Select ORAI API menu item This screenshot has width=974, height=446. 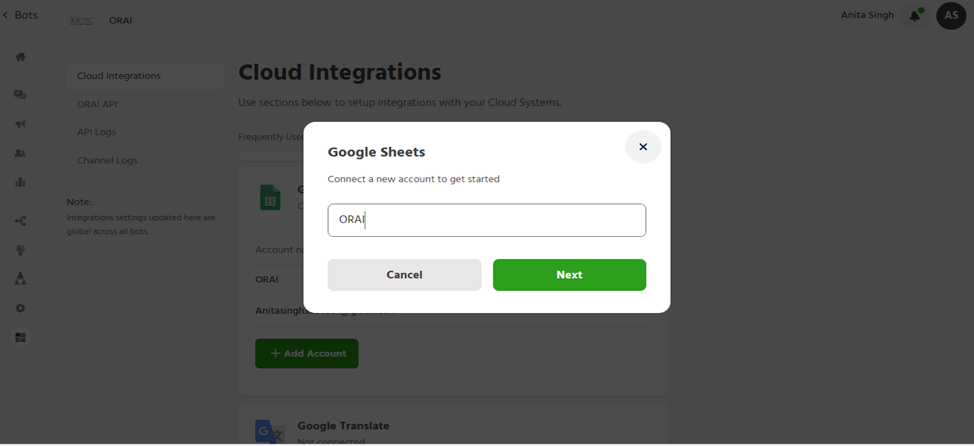(x=97, y=104)
